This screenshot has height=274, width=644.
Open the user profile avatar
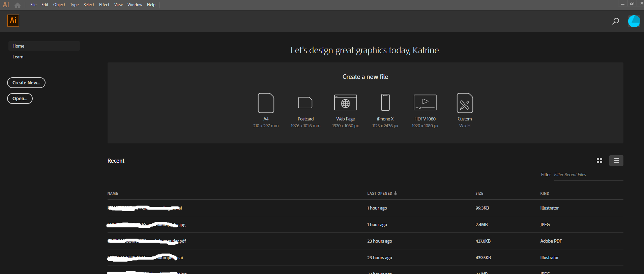point(634,21)
